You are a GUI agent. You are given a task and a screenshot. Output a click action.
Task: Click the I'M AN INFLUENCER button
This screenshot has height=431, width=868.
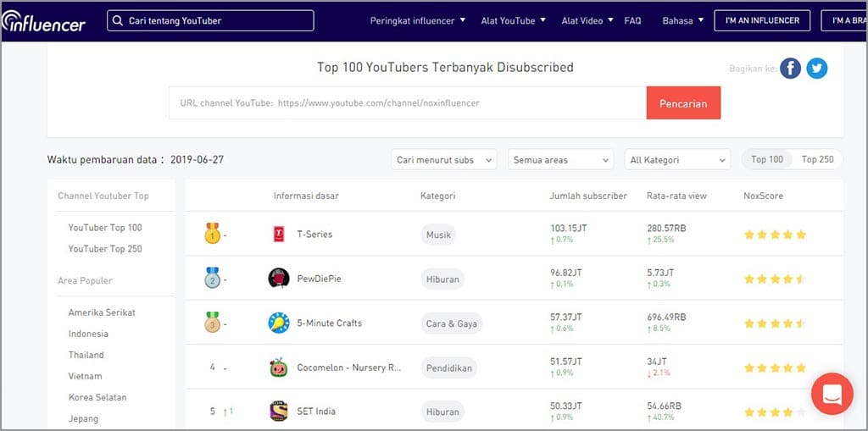[x=762, y=21]
